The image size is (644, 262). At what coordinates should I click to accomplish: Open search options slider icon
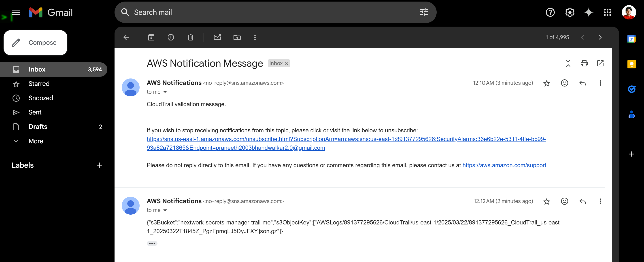coord(424,12)
